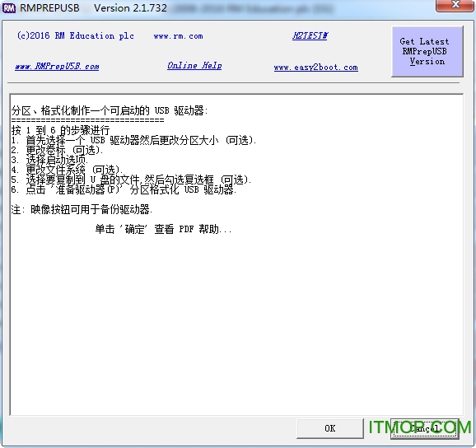Click the RM logo icon in title bar
Viewport: 476px width, 448px height.
click(8, 8)
